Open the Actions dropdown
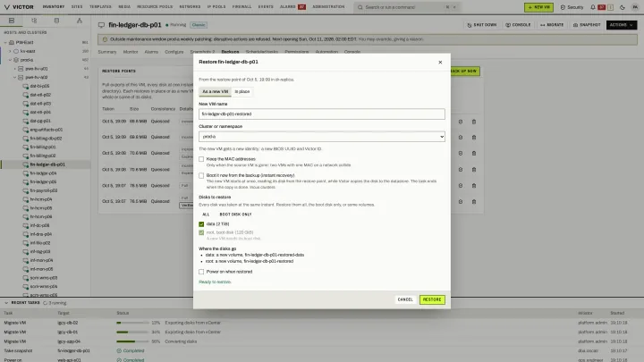 coord(622,25)
